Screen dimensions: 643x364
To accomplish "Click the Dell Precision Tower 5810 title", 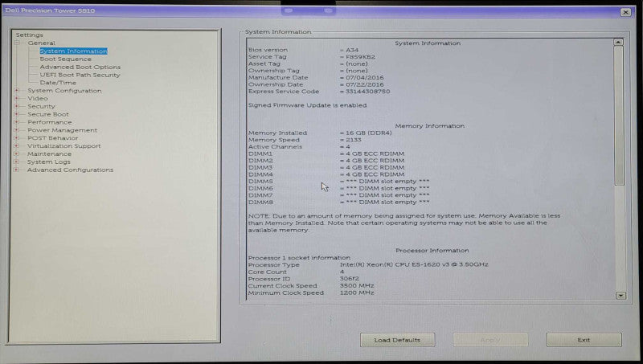I will point(50,10).
